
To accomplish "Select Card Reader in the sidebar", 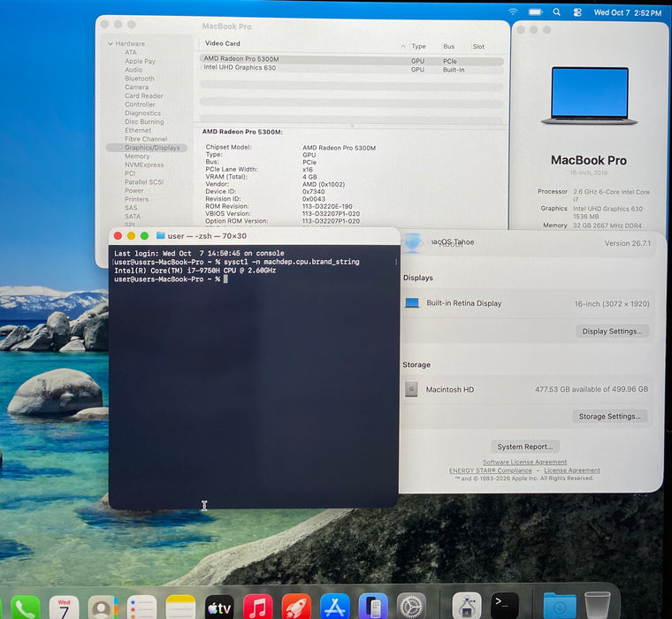I will [143, 96].
